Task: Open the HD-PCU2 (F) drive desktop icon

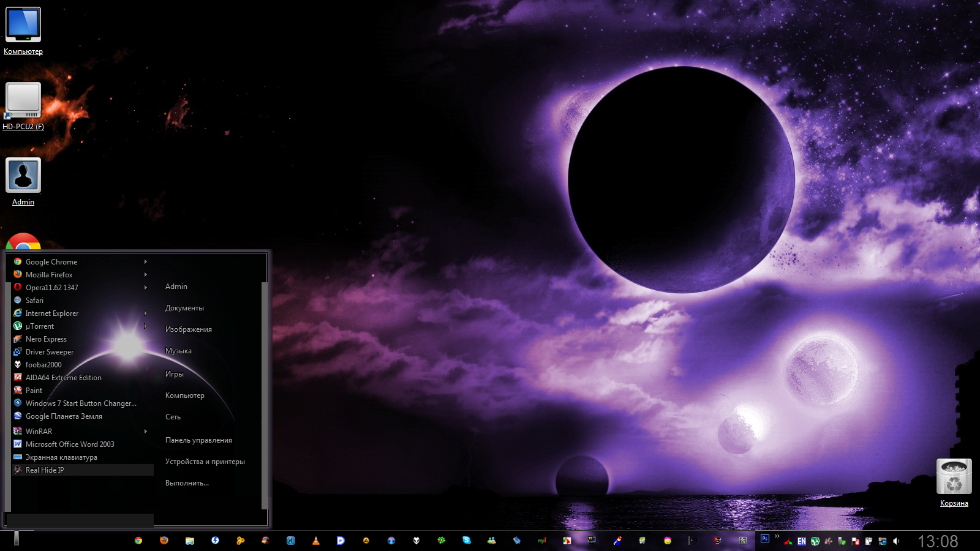Action: (23, 102)
